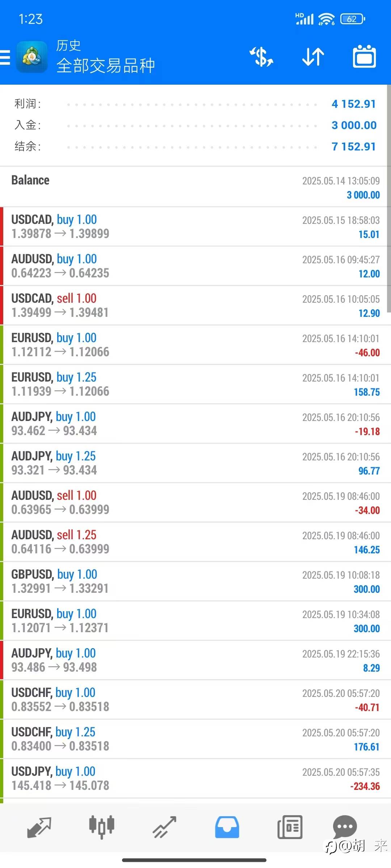The width and height of the screenshot is (391, 868).
Task: Select the History inbox tab
Action: tap(227, 827)
